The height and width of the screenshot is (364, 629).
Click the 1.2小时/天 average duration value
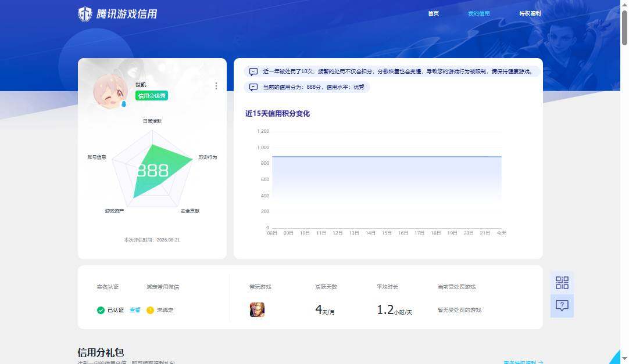(394, 309)
